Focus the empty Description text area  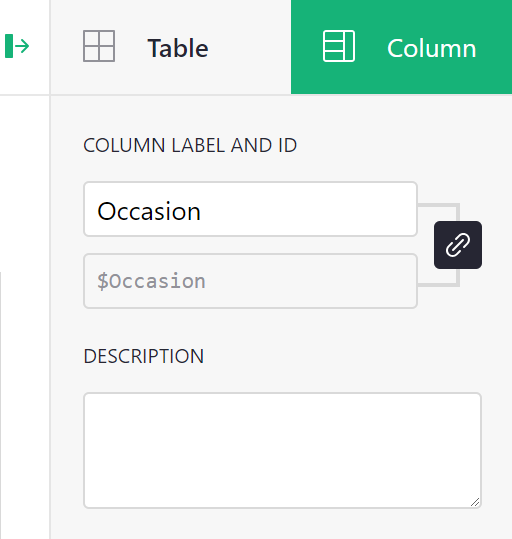[x=282, y=450]
